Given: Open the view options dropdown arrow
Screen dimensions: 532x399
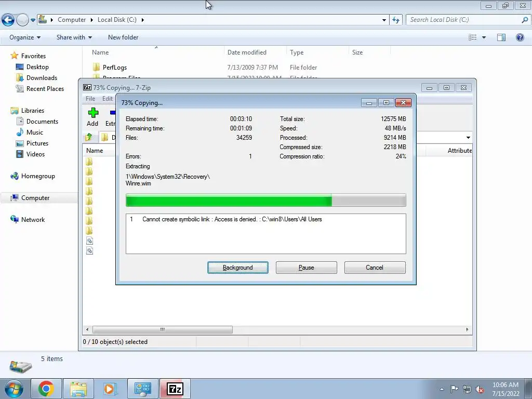Looking at the screenshot, I should [484, 37].
